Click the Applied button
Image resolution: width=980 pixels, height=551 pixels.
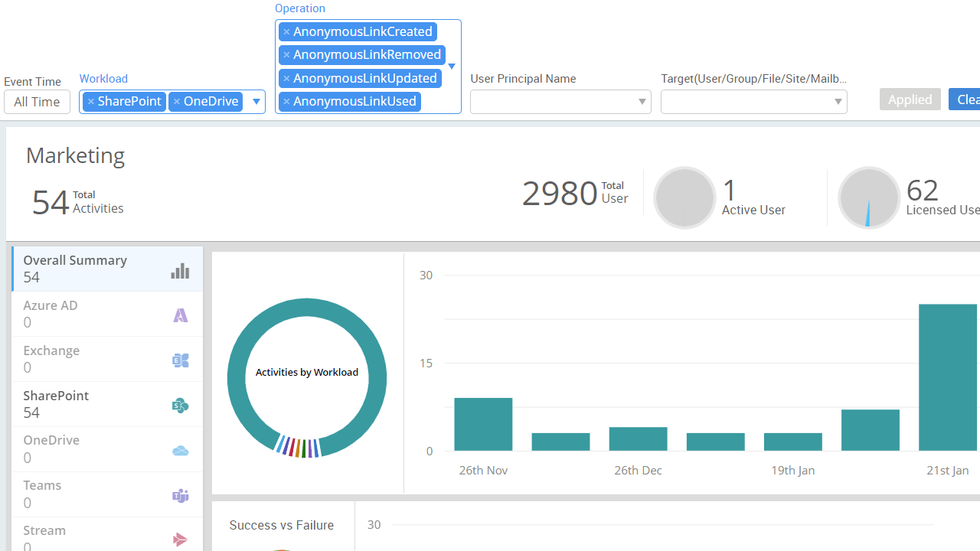[x=910, y=99]
